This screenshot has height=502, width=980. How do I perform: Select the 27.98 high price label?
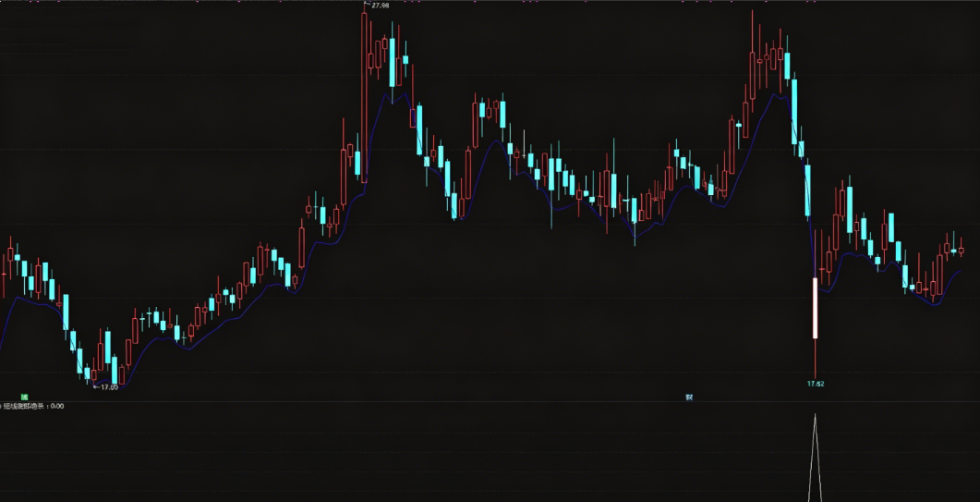pos(380,6)
